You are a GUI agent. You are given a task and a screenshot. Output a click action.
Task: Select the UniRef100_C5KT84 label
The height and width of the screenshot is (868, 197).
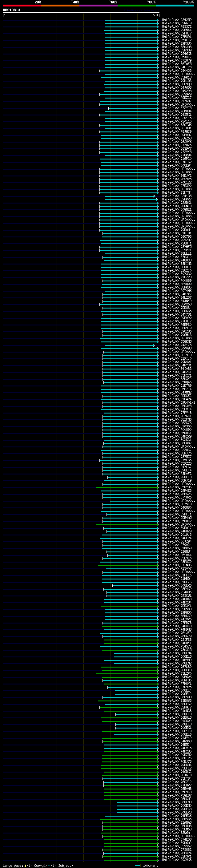[176, 779]
